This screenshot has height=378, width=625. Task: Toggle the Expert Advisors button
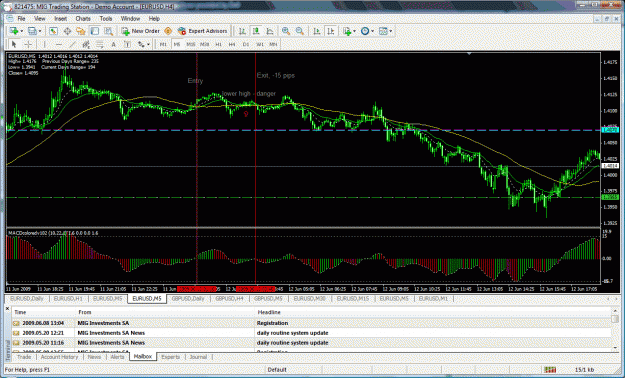[202, 31]
